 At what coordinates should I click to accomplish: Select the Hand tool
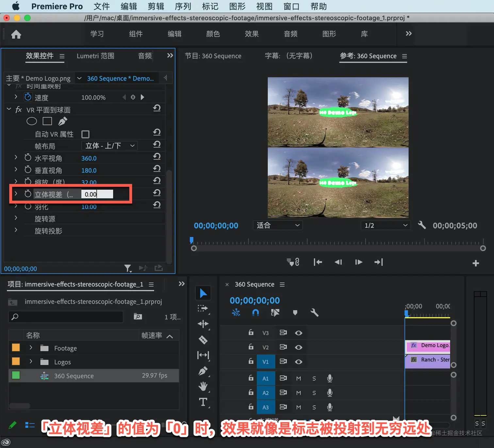[x=203, y=387]
